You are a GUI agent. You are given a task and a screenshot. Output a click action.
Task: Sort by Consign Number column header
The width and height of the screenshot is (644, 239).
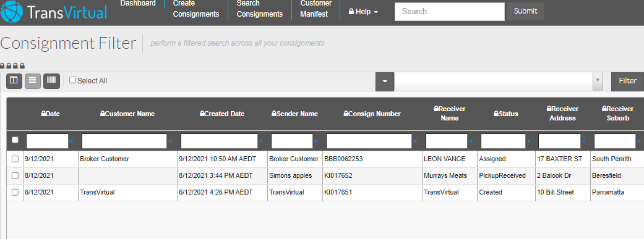372,114
